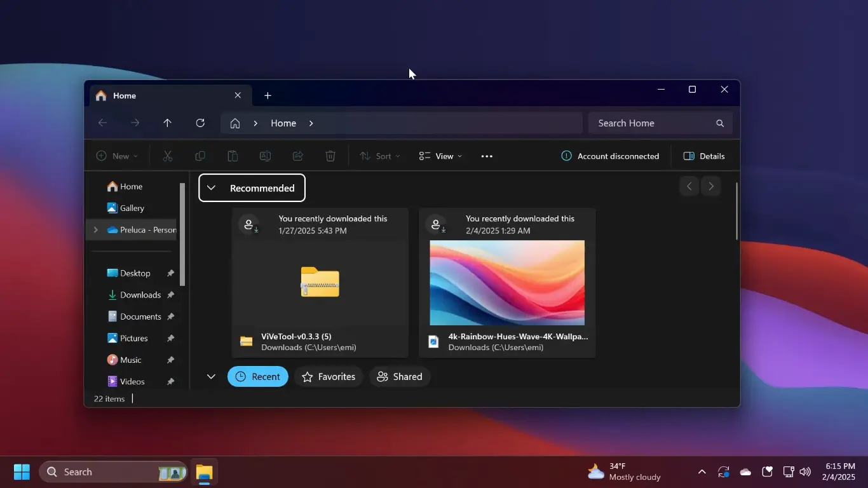Click the Share toolbar icon
Screen dimensions: 868x488
(x=297, y=156)
